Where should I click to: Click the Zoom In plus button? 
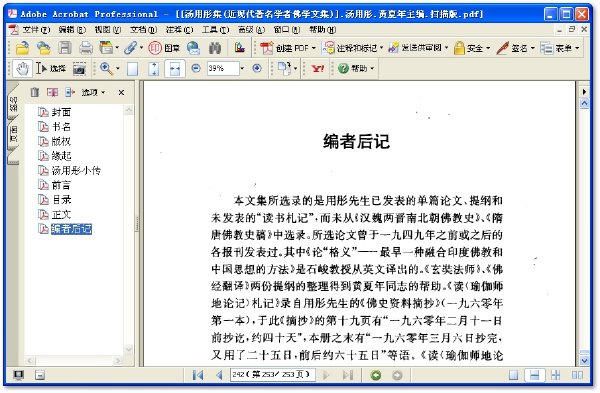coord(257,68)
